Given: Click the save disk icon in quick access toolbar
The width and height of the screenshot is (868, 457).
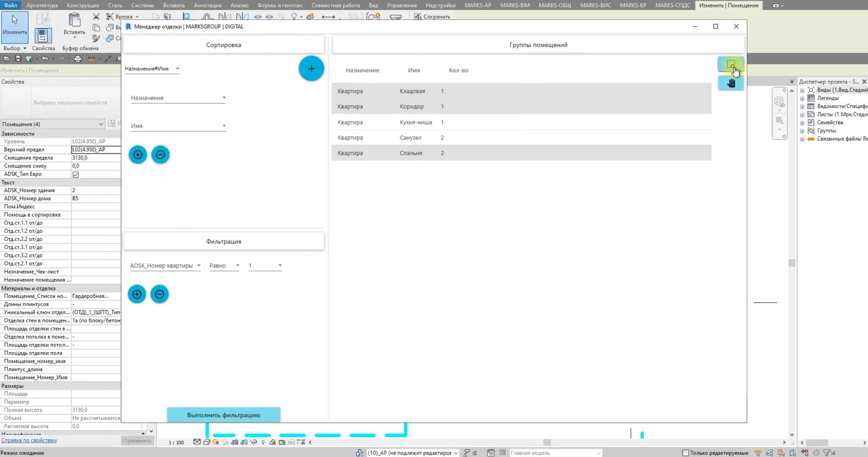Looking at the screenshot, I should coord(18,59).
